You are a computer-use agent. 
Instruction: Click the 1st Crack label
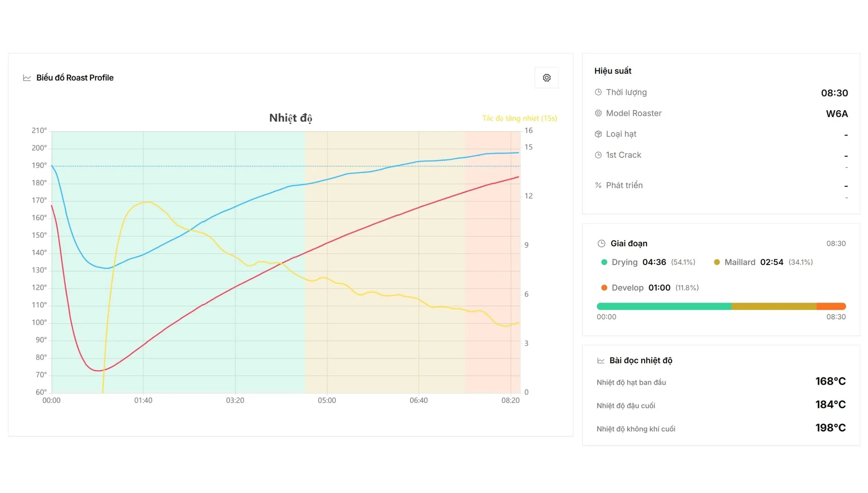pyautogui.click(x=624, y=155)
